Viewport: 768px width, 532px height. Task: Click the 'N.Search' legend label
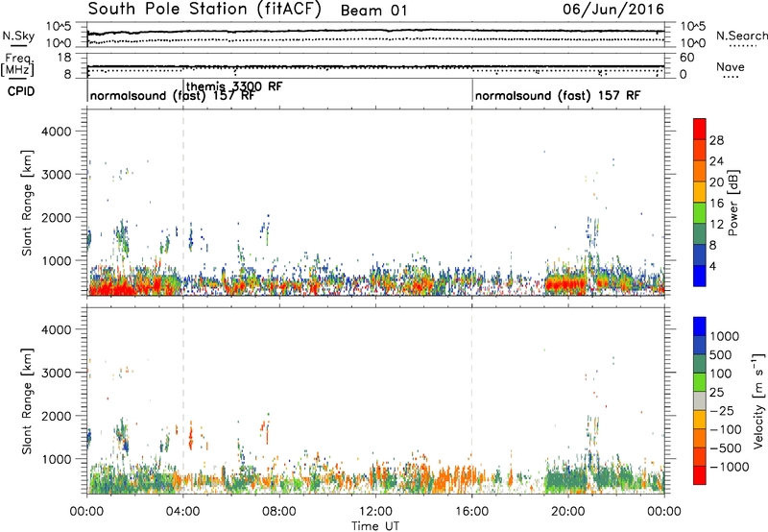[742, 36]
